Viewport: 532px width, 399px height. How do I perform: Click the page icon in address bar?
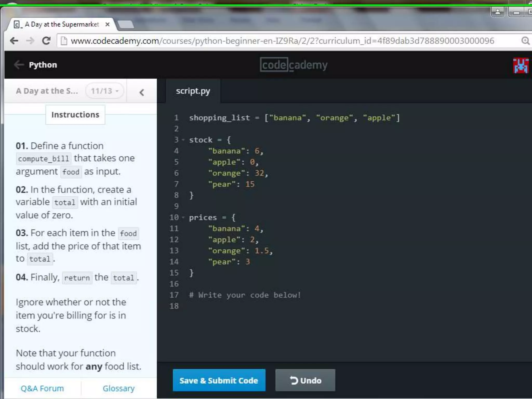coord(64,41)
